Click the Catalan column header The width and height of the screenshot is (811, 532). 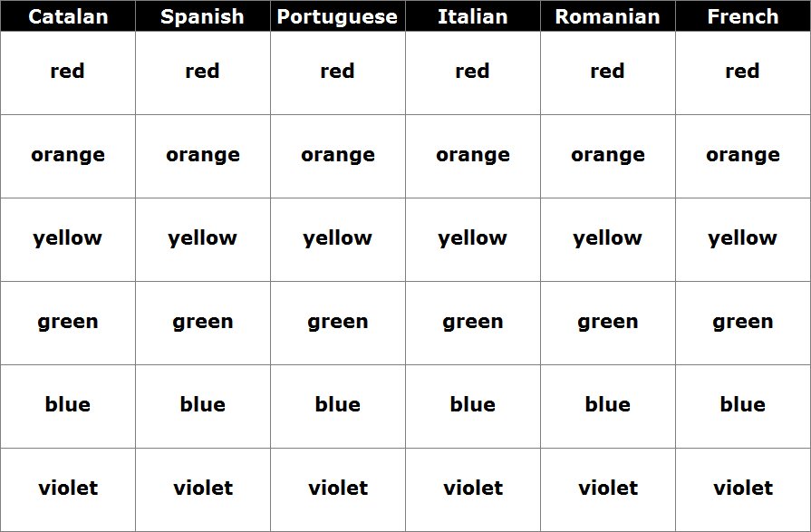point(68,16)
